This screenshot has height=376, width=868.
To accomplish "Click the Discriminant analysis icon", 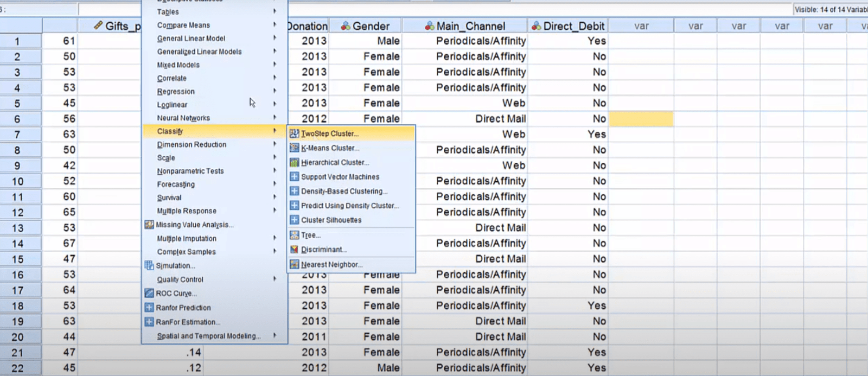I will tap(294, 250).
